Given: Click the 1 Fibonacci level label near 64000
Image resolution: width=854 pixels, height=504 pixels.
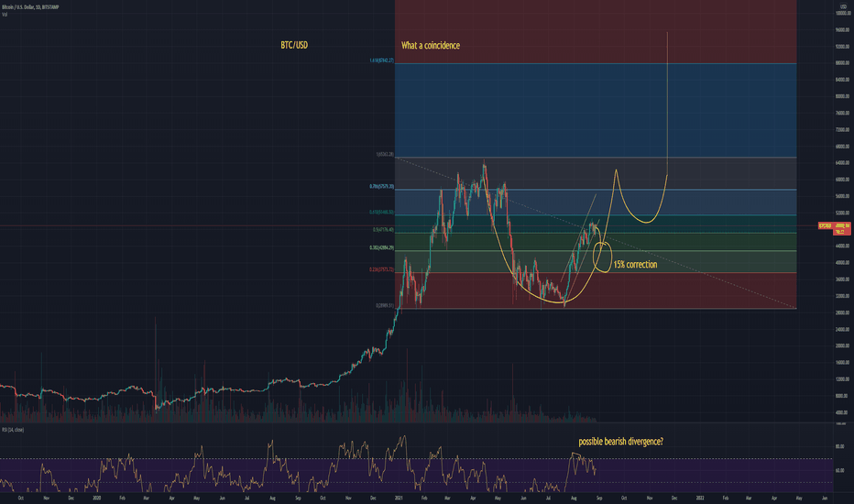Looking at the screenshot, I should click(x=385, y=154).
